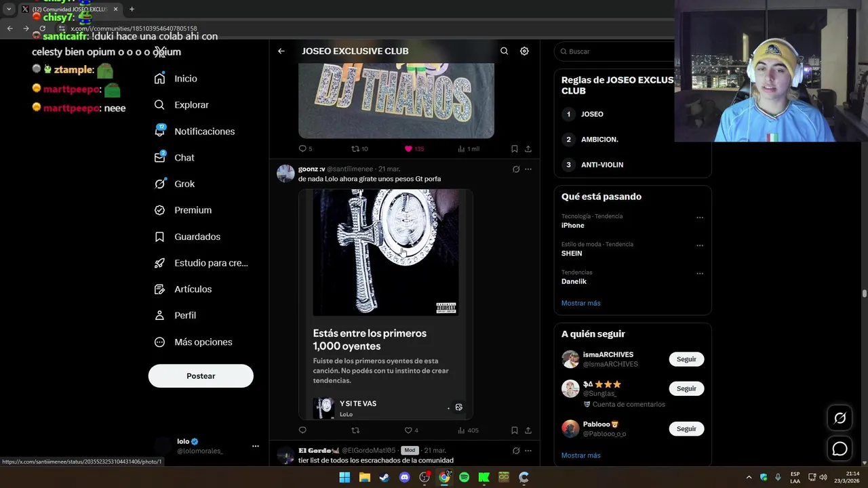
Task: Open more options for Danelik trend
Action: (x=700, y=274)
